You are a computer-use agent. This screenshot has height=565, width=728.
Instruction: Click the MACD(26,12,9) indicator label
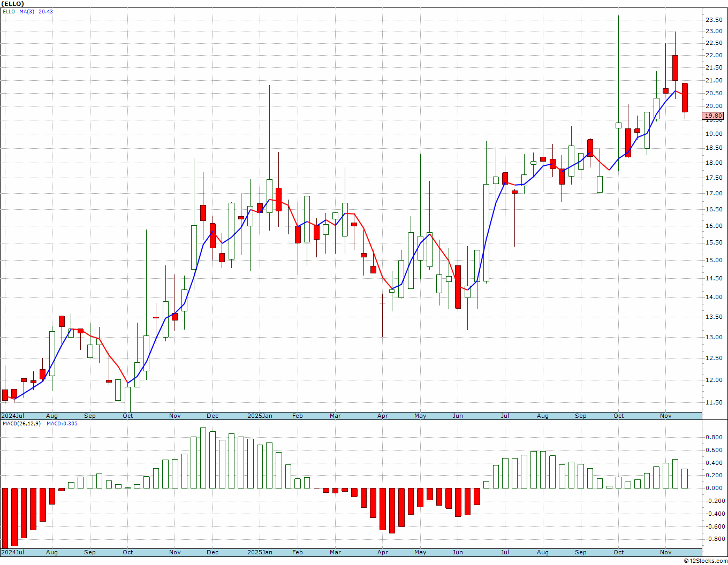22,423
